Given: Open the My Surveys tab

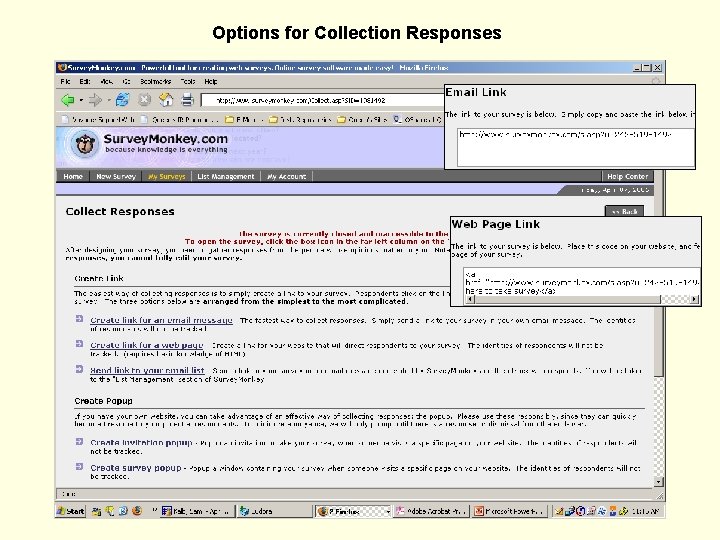Looking at the screenshot, I should [166, 176].
